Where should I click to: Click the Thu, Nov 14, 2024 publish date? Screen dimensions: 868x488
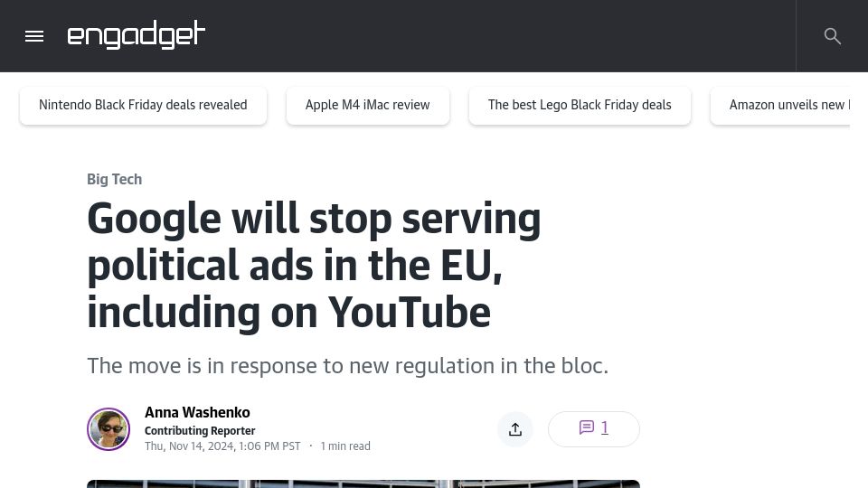(222, 446)
